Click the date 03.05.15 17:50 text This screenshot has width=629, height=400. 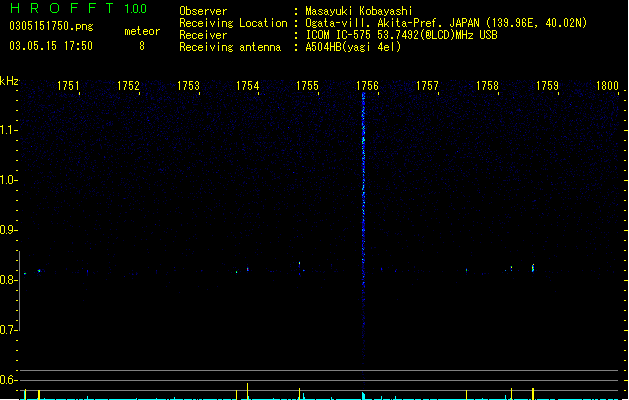tap(51, 46)
